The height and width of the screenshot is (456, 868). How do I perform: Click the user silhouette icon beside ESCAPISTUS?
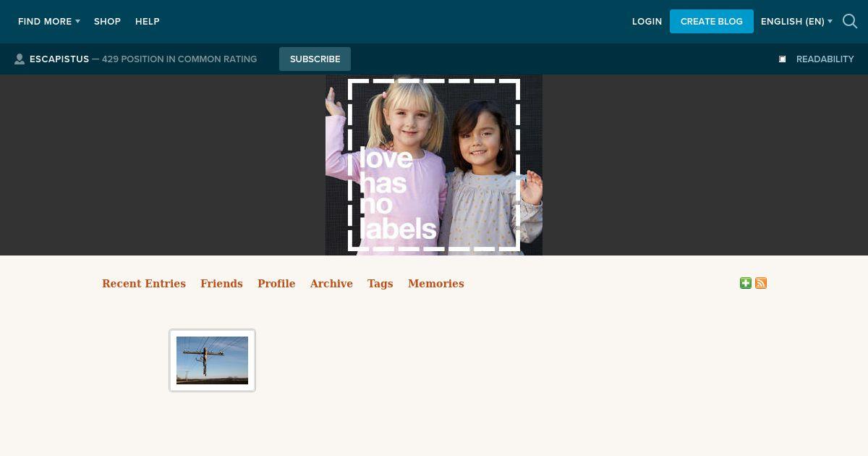(x=20, y=59)
